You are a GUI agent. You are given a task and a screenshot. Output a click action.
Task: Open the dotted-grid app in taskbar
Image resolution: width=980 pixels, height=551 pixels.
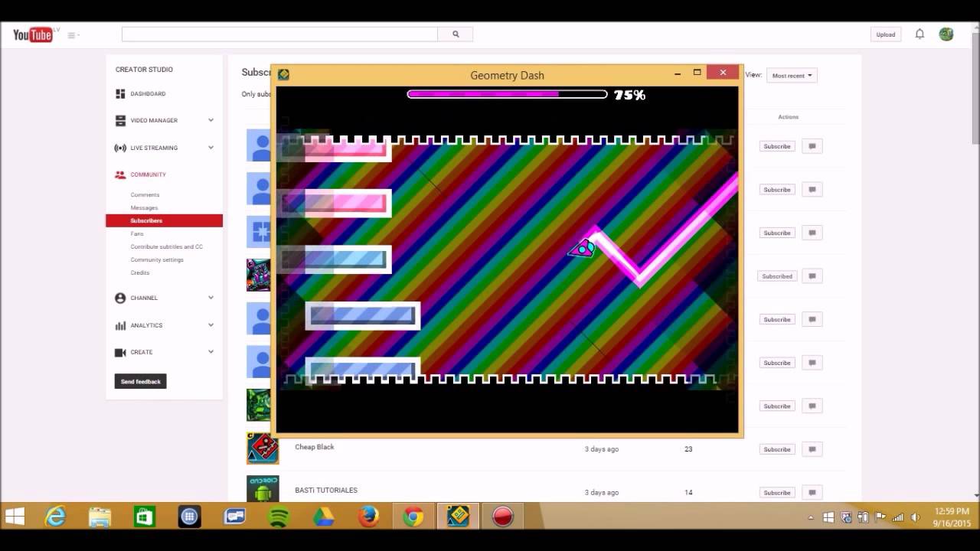pos(189,517)
